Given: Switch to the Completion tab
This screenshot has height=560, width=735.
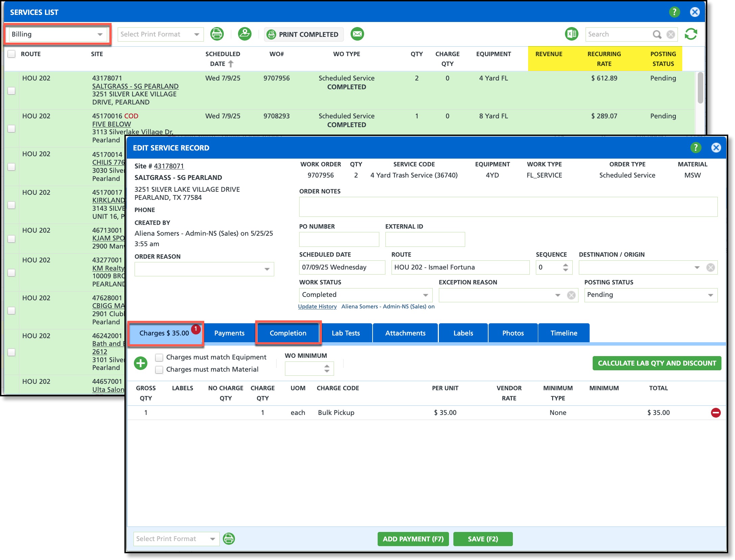Looking at the screenshot, I should tap(288, 333).
